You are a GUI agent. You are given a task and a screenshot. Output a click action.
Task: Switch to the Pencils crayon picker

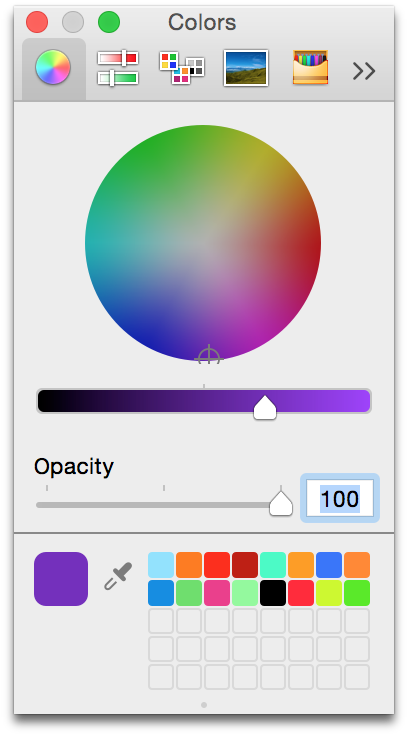tap(310, 68)
